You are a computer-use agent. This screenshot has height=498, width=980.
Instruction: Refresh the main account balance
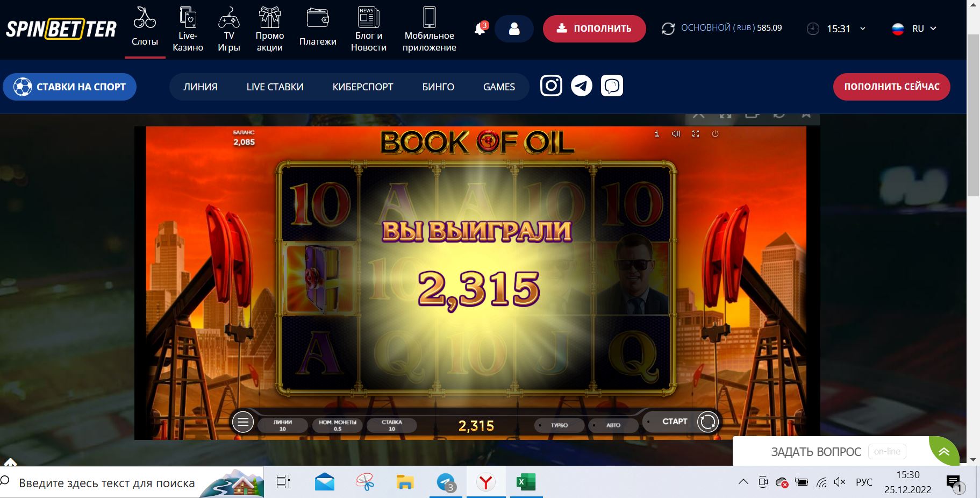[x=668, y=29]
